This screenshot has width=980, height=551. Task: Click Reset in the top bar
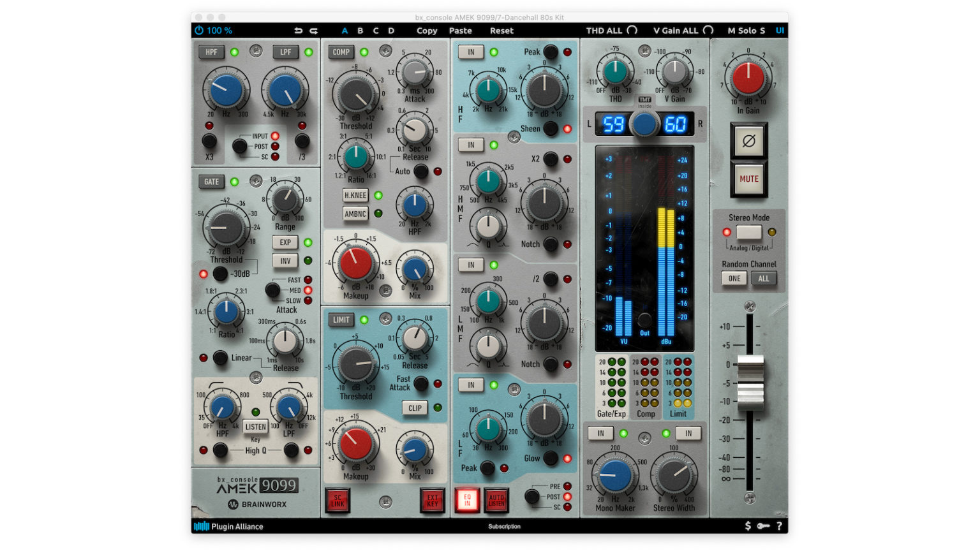coord(501,30)
